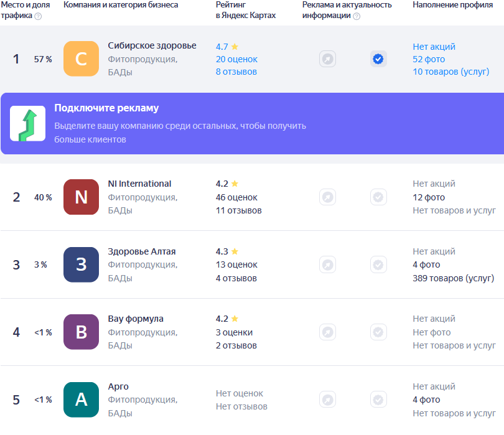504x435 pixels.
Task: Click the '40 %' traffic share value
Action: [x=43, y=197]
